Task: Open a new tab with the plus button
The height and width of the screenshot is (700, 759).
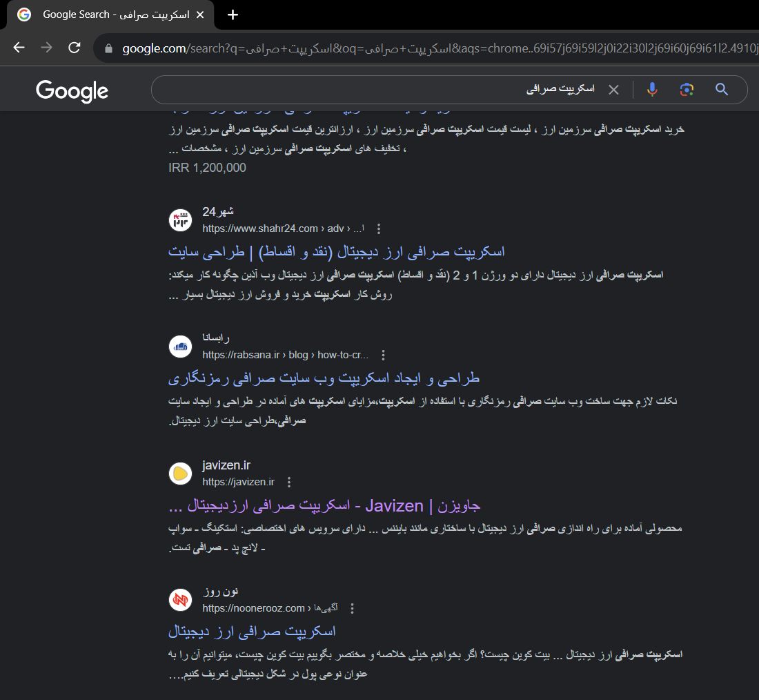Action: (233, 15)
